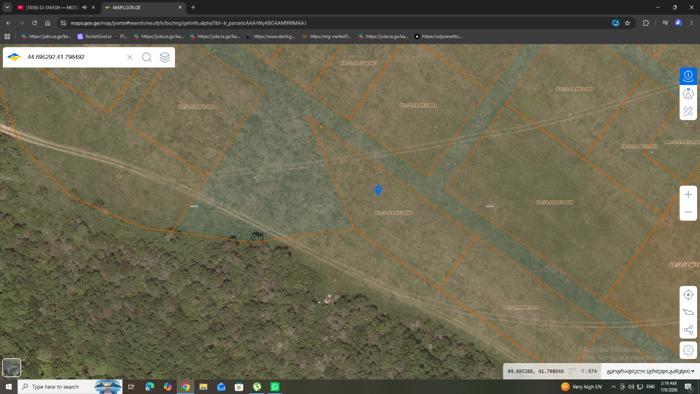Click the blue location pin marker
This screenshot has width=700, height=394.
click(378, 190)
